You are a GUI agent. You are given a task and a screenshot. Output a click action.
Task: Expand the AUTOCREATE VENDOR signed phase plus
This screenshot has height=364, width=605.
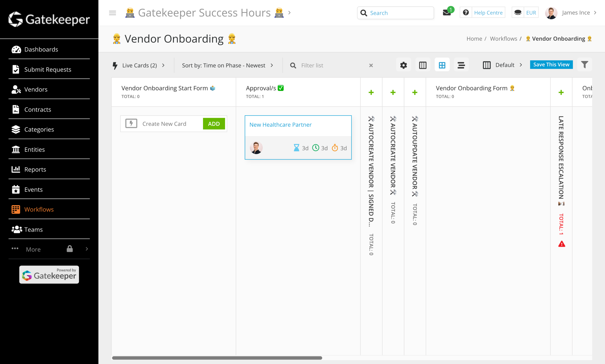[x=371, y=92]
